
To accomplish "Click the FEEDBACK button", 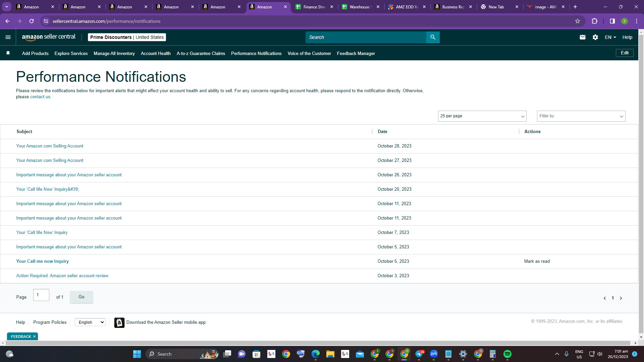I will [x=21, y=337].
